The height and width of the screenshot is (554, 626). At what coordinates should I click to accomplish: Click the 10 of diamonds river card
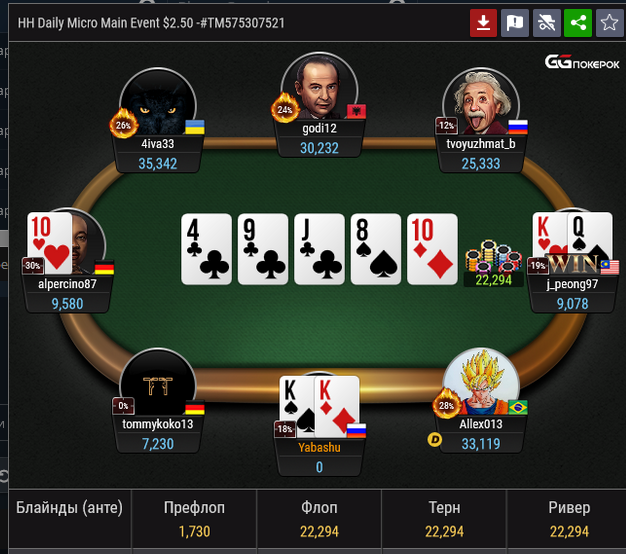(x=432, y=249)
